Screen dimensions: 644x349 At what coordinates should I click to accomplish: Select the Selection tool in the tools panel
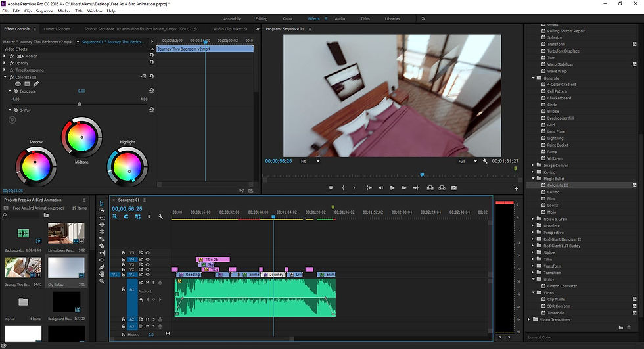coord(102,204)
